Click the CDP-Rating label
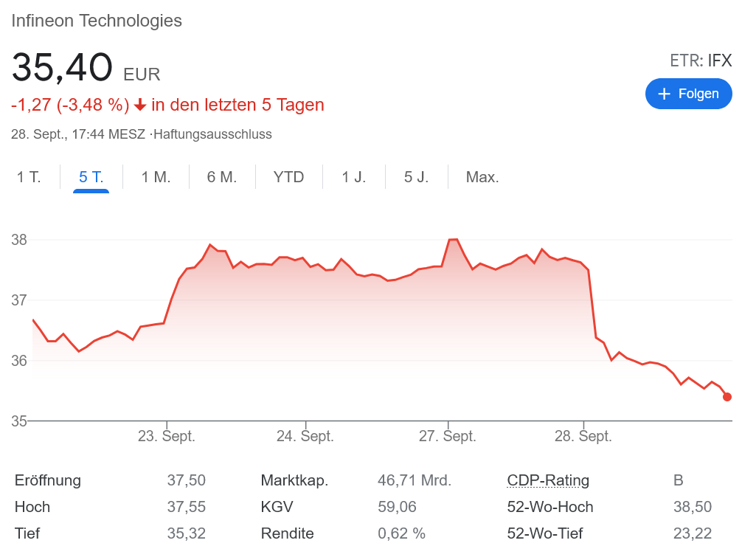Image resolution: width=742 pixels, height=560 pixels. (x=548, y=480)
